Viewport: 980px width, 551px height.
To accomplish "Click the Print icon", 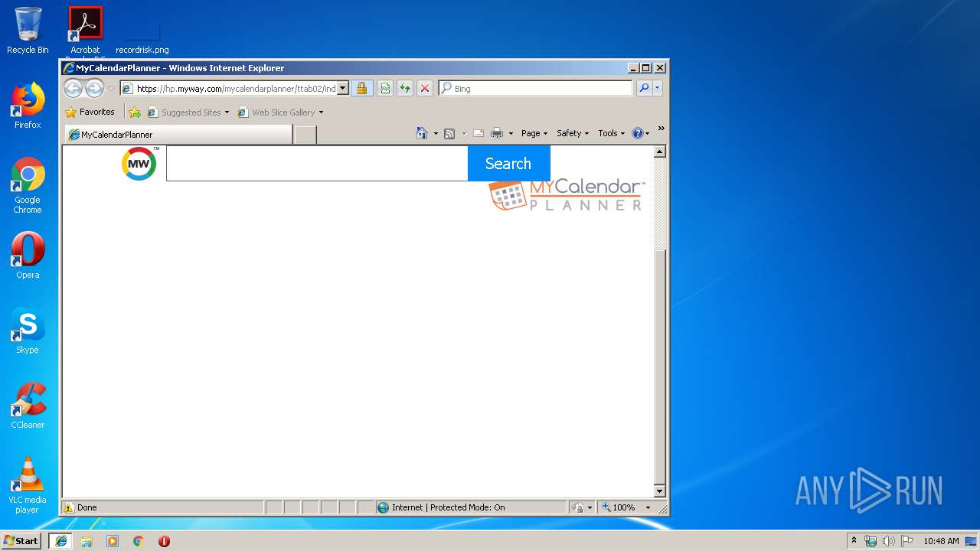I will click(497, 133).
